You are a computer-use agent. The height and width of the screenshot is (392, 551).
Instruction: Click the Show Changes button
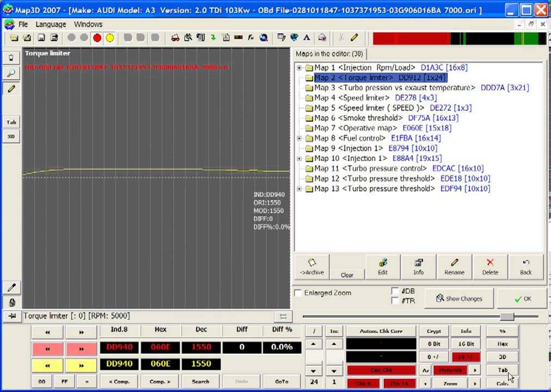tap(459, 298)
